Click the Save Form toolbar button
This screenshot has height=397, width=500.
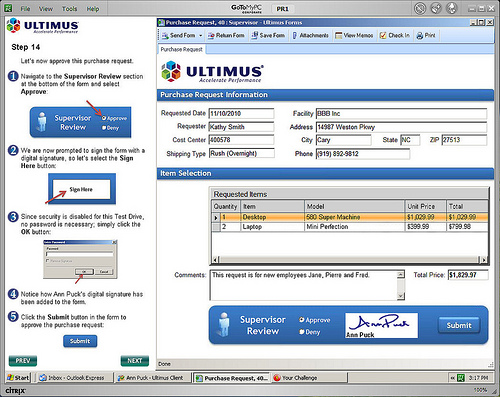click(268, 35)
